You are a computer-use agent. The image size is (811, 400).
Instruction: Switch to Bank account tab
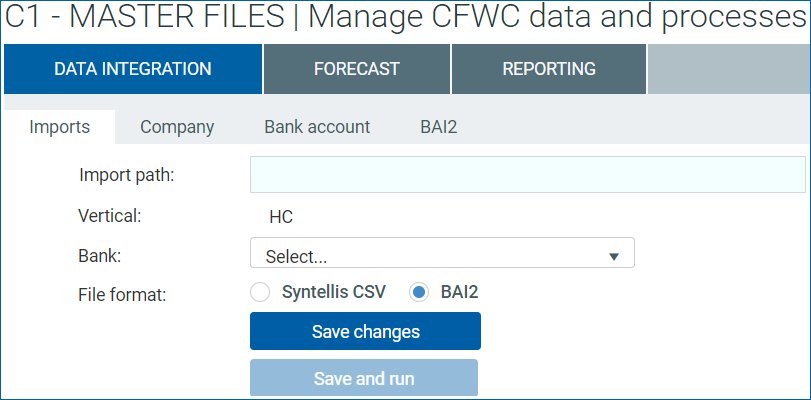(317, 127)
